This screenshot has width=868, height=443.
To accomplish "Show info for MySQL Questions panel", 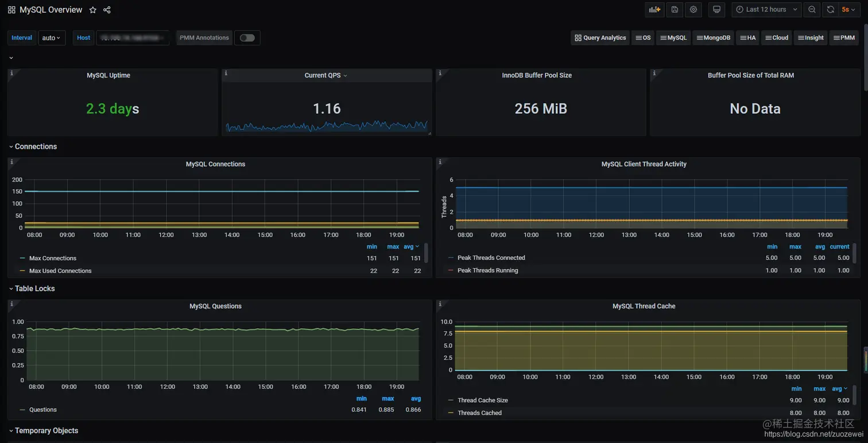I will (x=11, y=303).
